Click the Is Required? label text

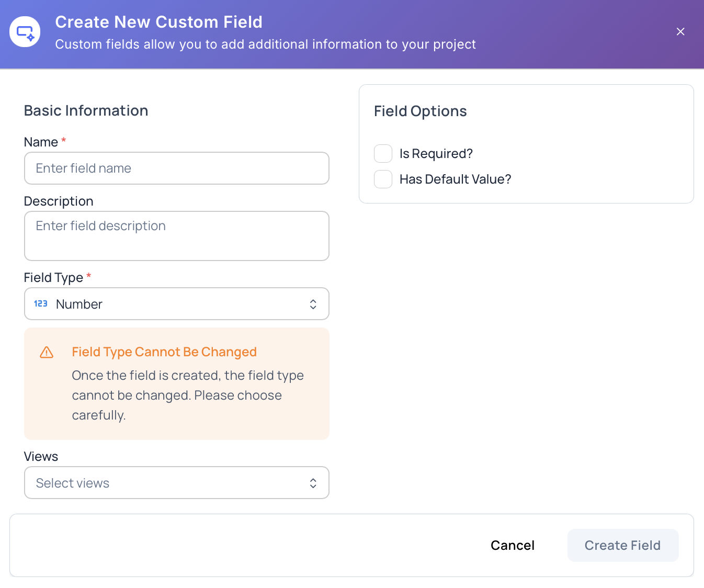pyautogui.click(x=436, y=153)
